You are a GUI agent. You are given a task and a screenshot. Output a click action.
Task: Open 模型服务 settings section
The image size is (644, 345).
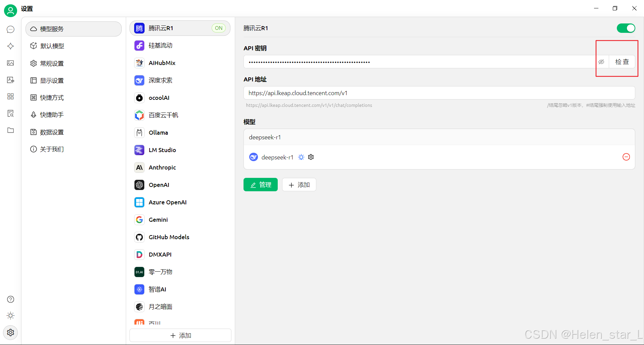coord(73,29)
